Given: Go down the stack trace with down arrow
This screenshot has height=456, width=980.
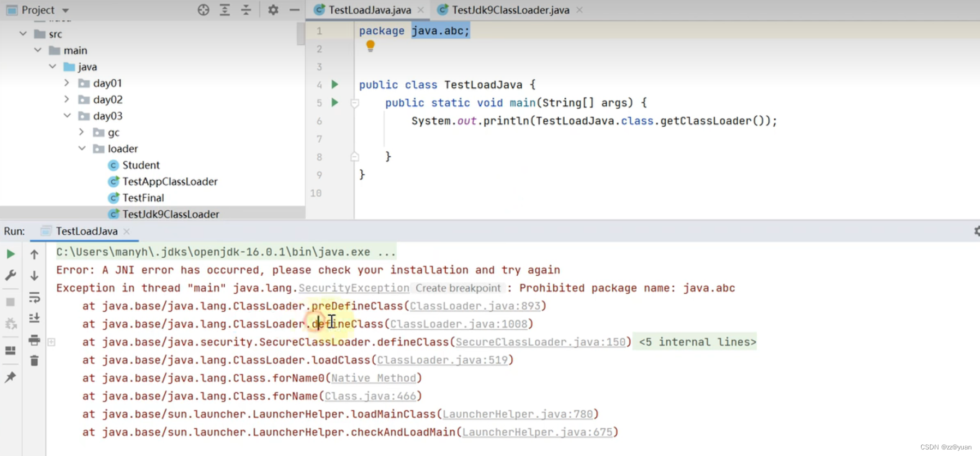Looking at the screenshot, I should pos(34,276).
